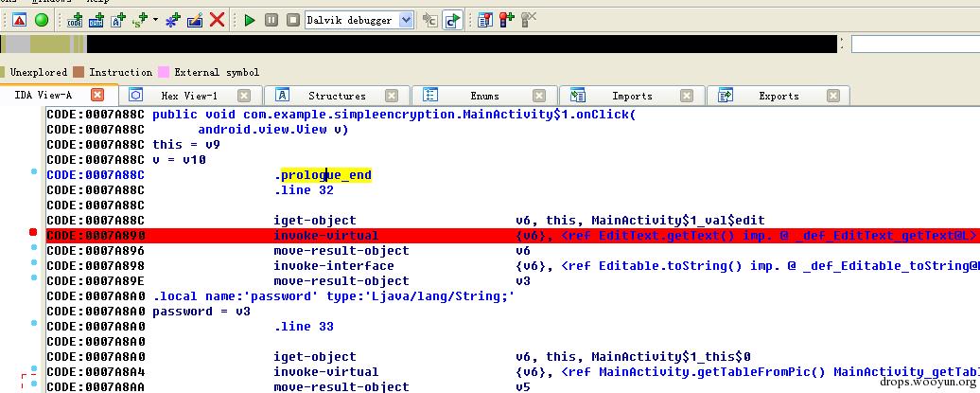
Task: Click the pink External symbol legend swatch
Action: click(164, 72)
